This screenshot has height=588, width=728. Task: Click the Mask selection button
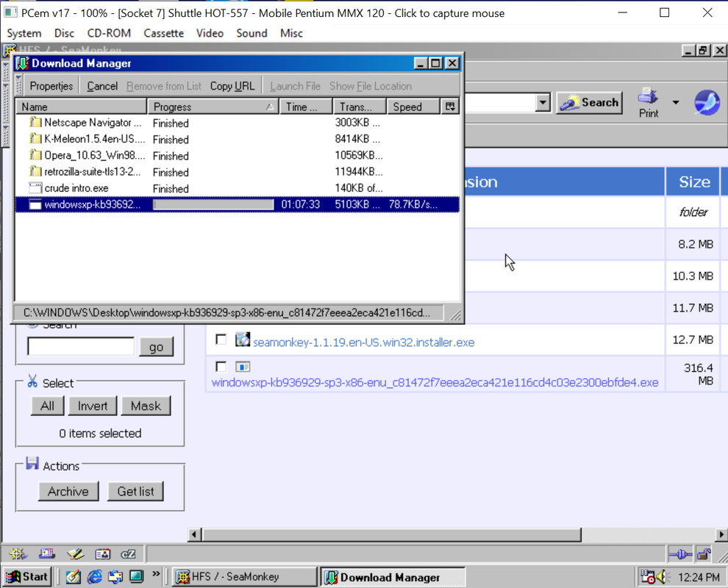[146, 406]
